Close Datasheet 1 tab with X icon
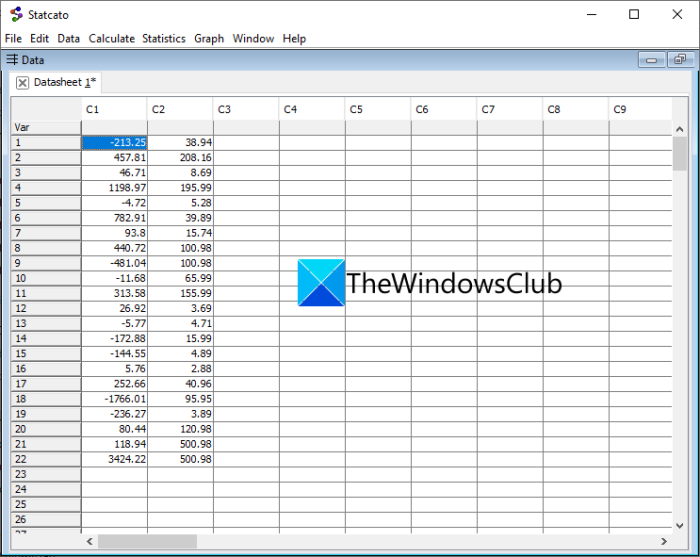The image size is (700, 557). point(22,83)
